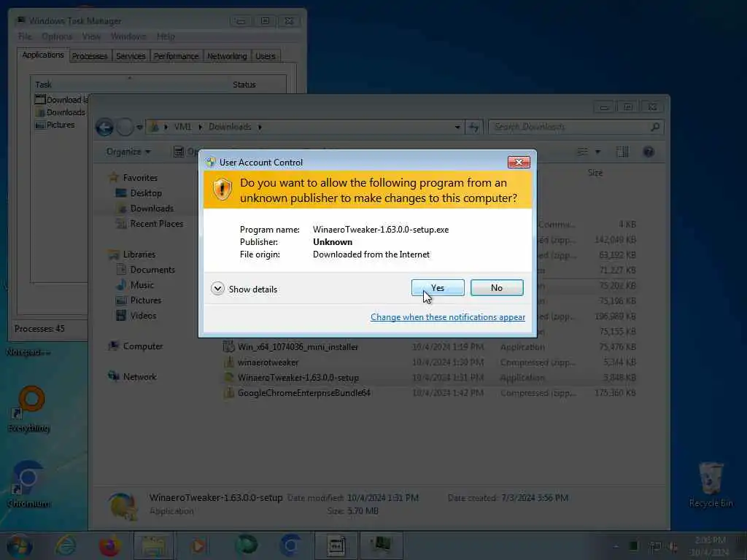Open Task Manager taskbar button
Image resolution: width=747 pixels, height=560 pixels.
coord(381,545)
